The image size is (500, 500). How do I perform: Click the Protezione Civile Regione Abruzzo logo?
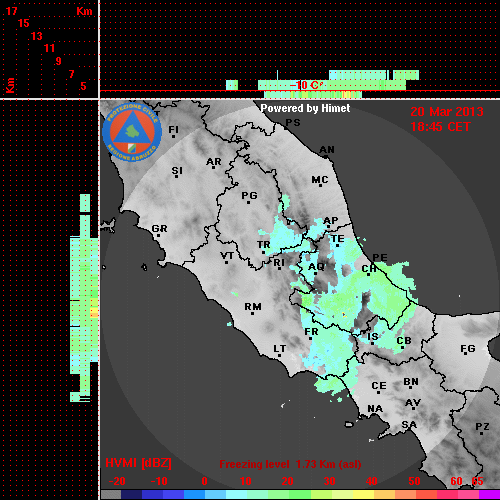(132, 132)
